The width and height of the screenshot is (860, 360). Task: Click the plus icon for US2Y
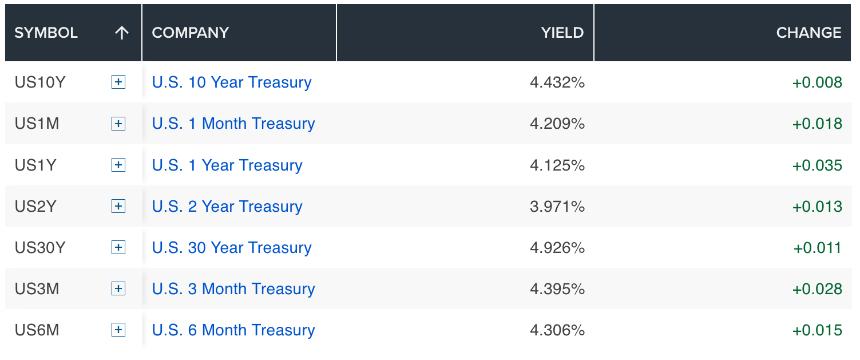click(x=118, y=206)
